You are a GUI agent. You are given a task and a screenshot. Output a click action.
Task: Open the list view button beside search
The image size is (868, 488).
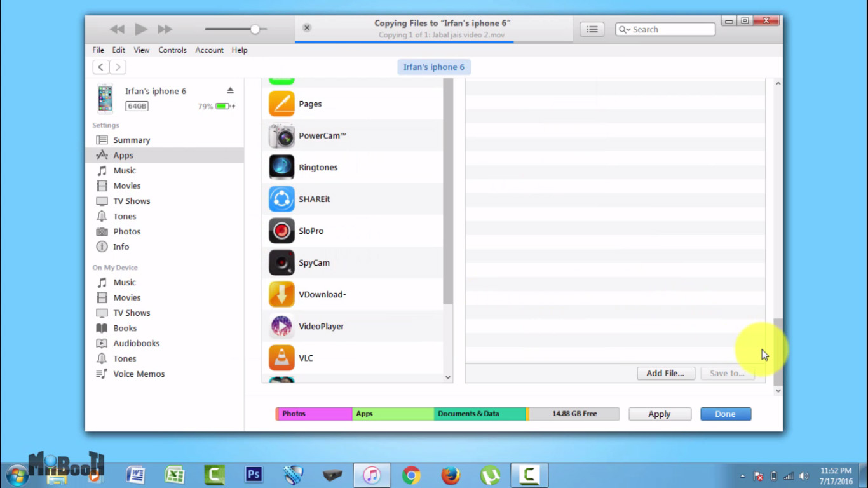tap(592, 29)
